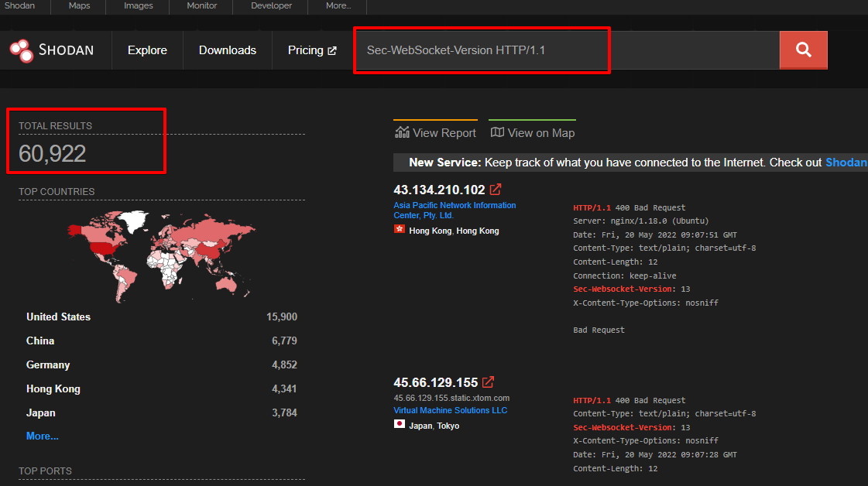Screen dimensions: 868x486
Task: Open the Images top menu item
Action: pos(139,5)
